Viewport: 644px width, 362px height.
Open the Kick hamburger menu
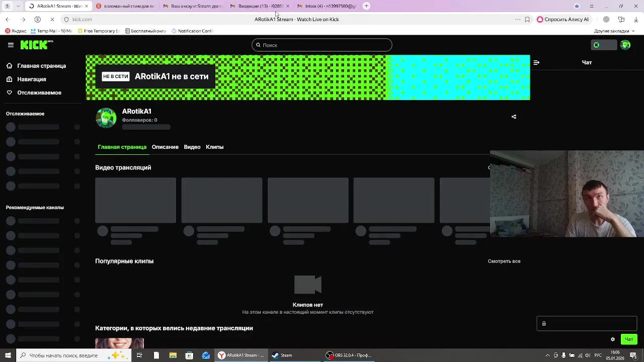[11, 45]
